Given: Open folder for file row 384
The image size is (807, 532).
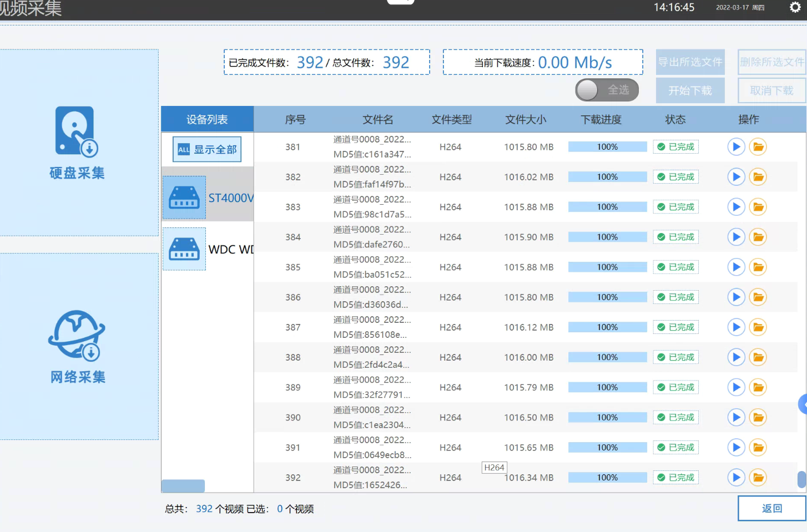Looking at the screenshot, I should (758, 237).
